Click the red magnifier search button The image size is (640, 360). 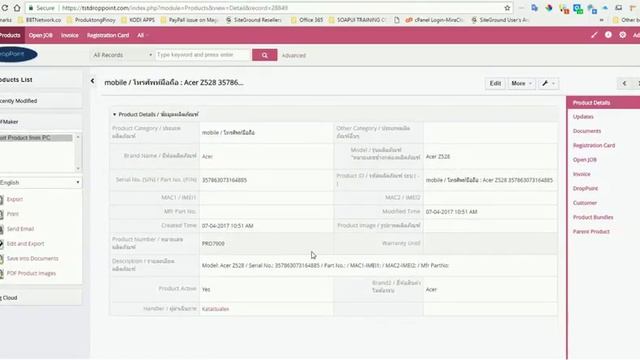click(264, 55)
